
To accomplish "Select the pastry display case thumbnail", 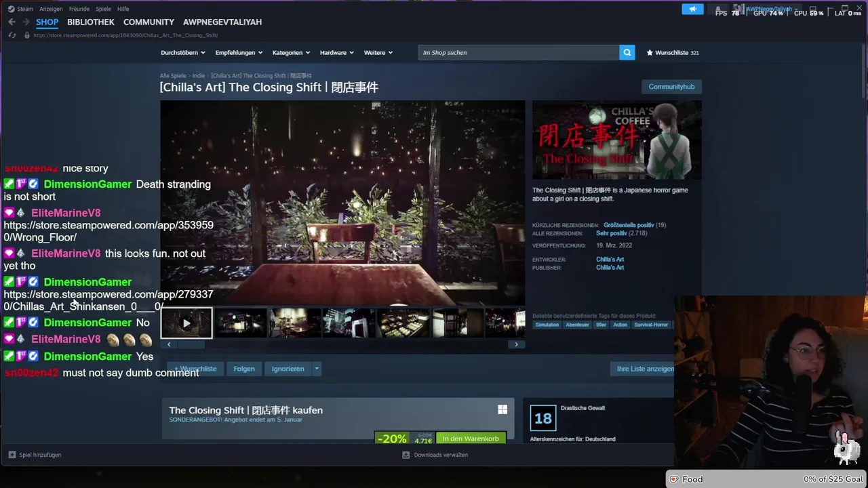I will [x=403, y=323].
